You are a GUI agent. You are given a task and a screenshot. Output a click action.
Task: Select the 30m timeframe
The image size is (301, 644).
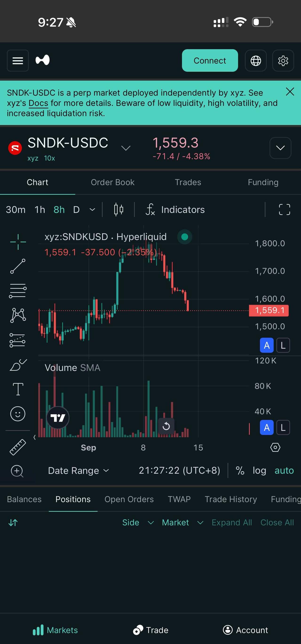point(16,209)
